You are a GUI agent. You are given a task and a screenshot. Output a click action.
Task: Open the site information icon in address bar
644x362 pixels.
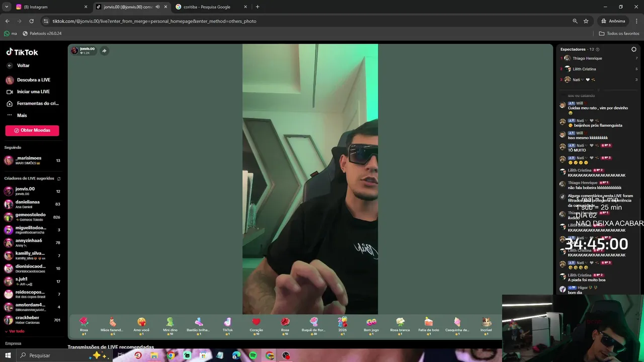[x=46, y=21]
